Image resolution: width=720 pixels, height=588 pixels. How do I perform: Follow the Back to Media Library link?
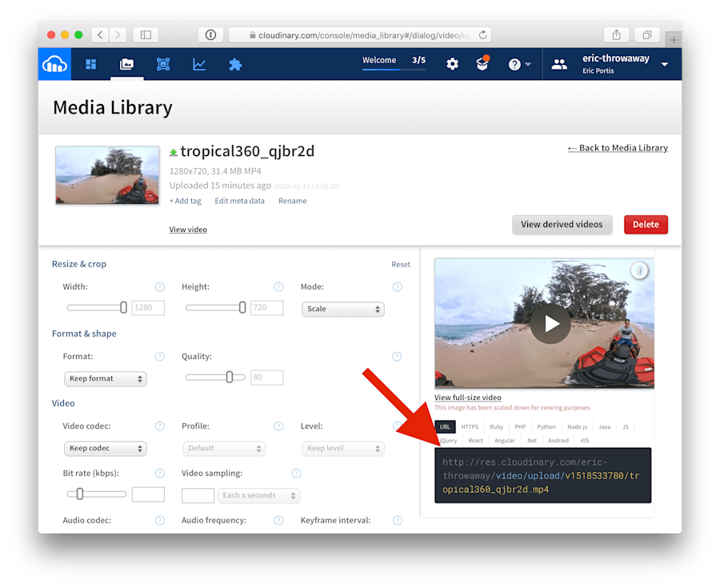(617, 148)
